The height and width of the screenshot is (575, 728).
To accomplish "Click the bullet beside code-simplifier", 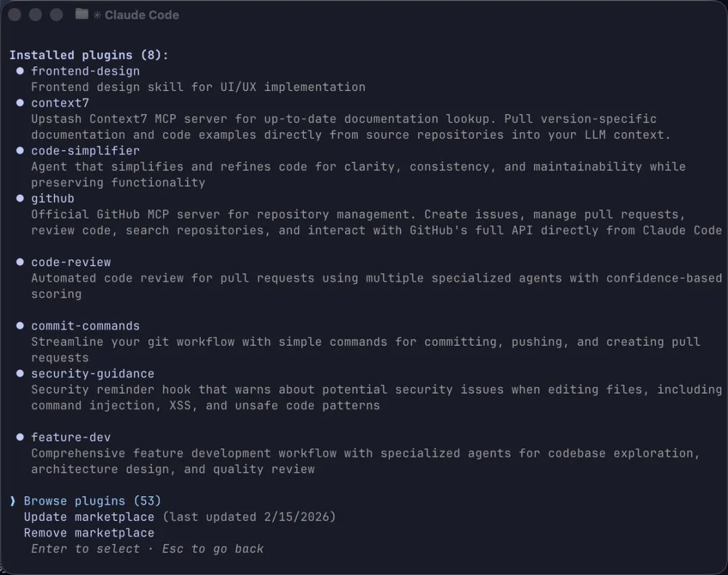I will pos(20,150).
